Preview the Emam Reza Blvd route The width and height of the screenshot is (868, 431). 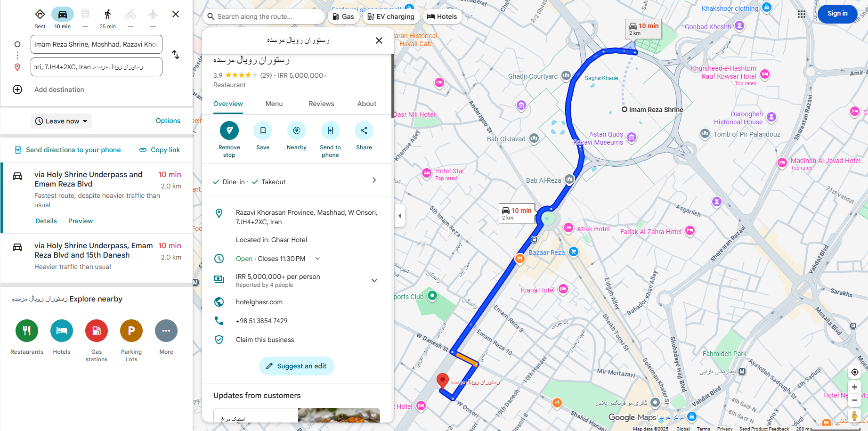coord(81,221)
